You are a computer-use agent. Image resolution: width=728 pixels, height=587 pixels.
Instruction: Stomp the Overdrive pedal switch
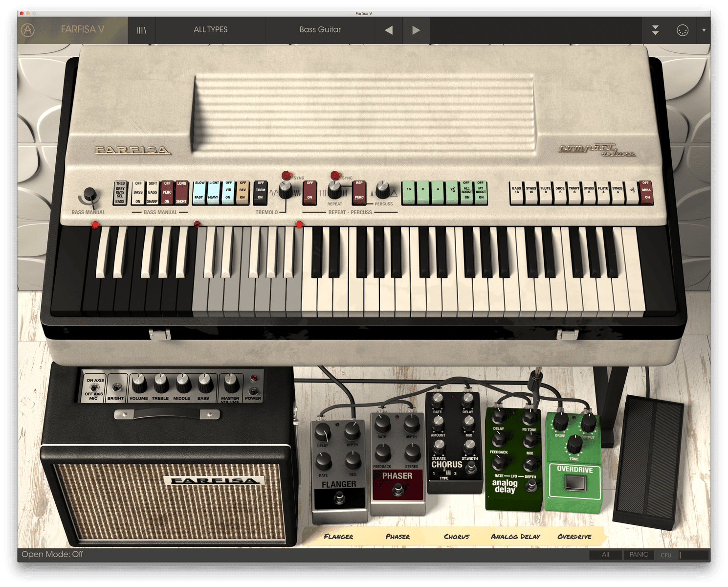pos(574,484)
